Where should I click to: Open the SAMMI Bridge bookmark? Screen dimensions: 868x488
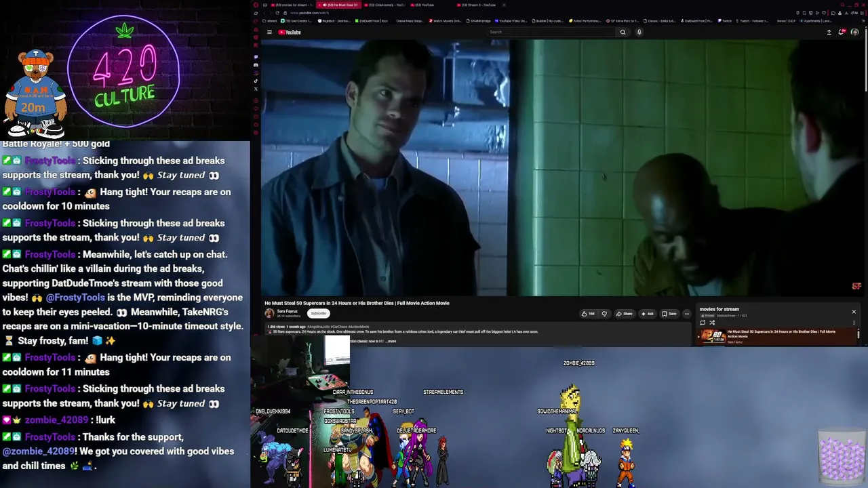[x=478, y=21]
